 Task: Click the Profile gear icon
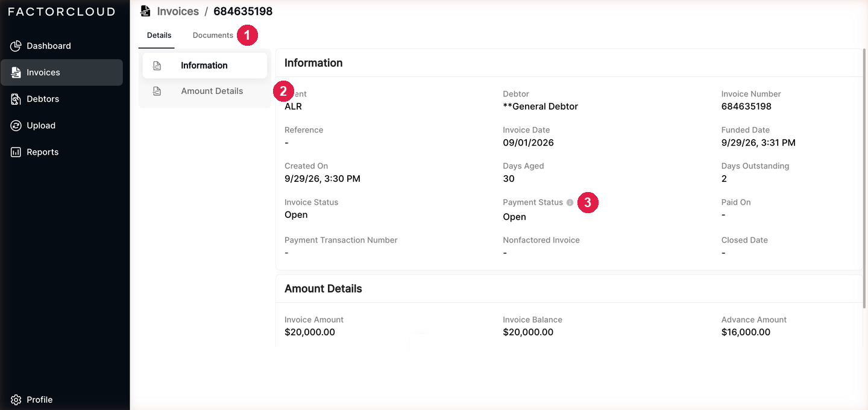pyautogui.click(x=16, y=400)
